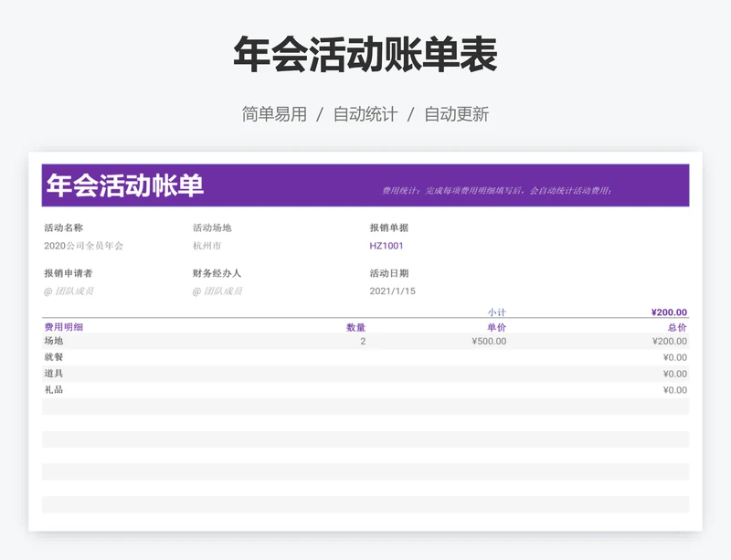Click the 简单易用 subtitle text
This screenshot has height=560, width=731.
click(x=274, y=114)
